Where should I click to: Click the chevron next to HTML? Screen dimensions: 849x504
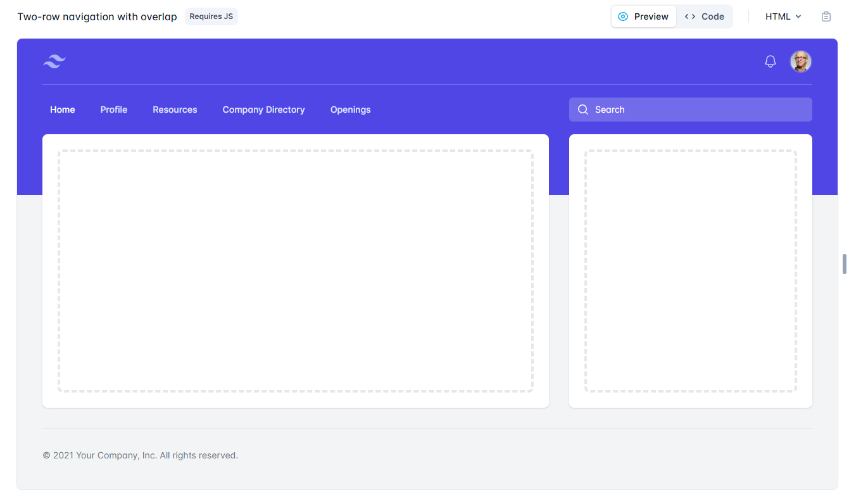click(x=798, y=16)
